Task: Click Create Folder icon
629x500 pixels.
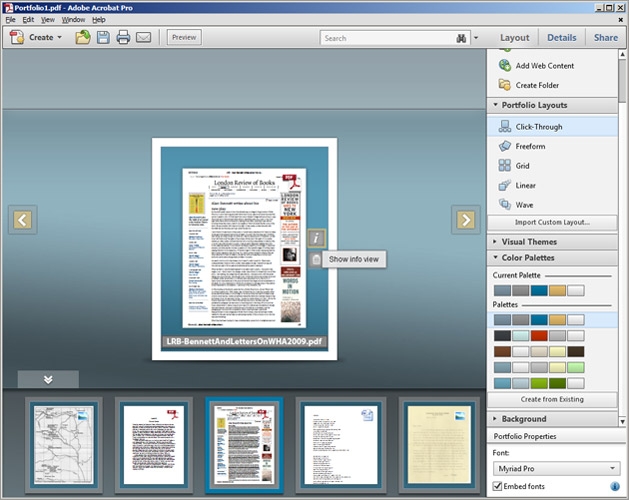Action: 505,85
